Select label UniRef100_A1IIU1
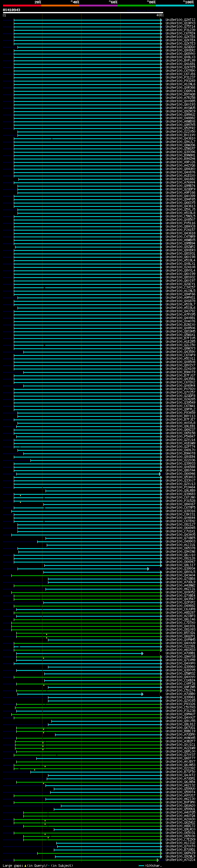Viewport: 197px width, 868px height. tap(180, 545)
